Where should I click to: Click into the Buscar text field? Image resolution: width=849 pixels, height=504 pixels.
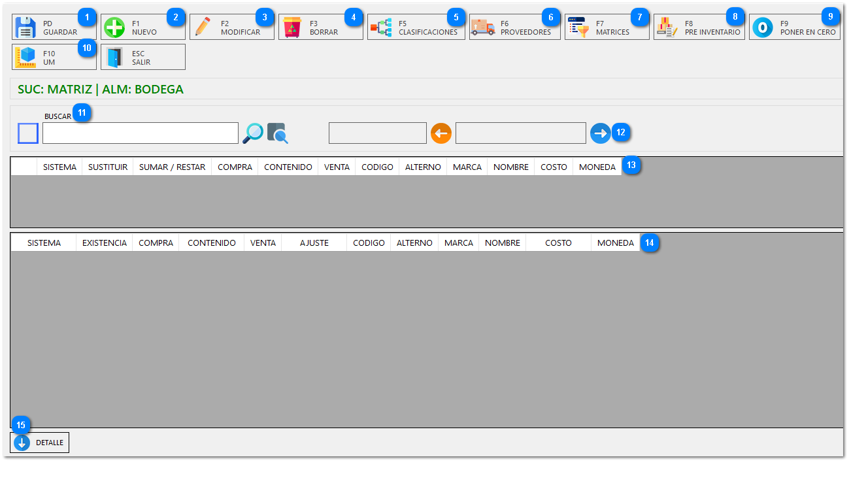click(141, 133)
